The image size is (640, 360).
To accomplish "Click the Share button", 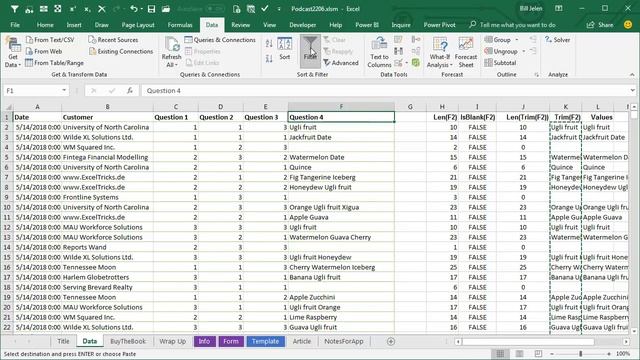I will [600, 25].
